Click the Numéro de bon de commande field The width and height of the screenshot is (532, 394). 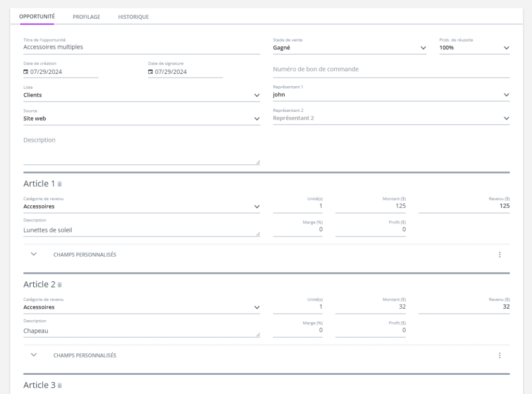(391, 70)
